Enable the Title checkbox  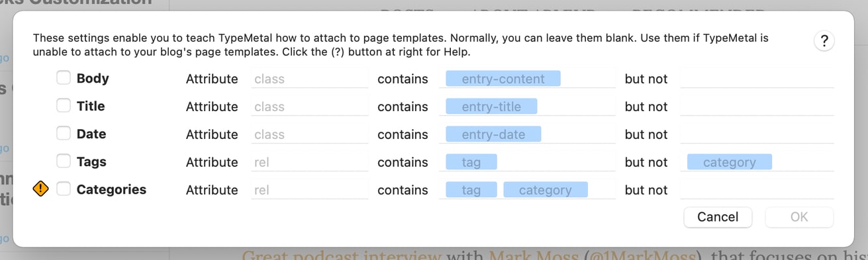pos(63,106)
